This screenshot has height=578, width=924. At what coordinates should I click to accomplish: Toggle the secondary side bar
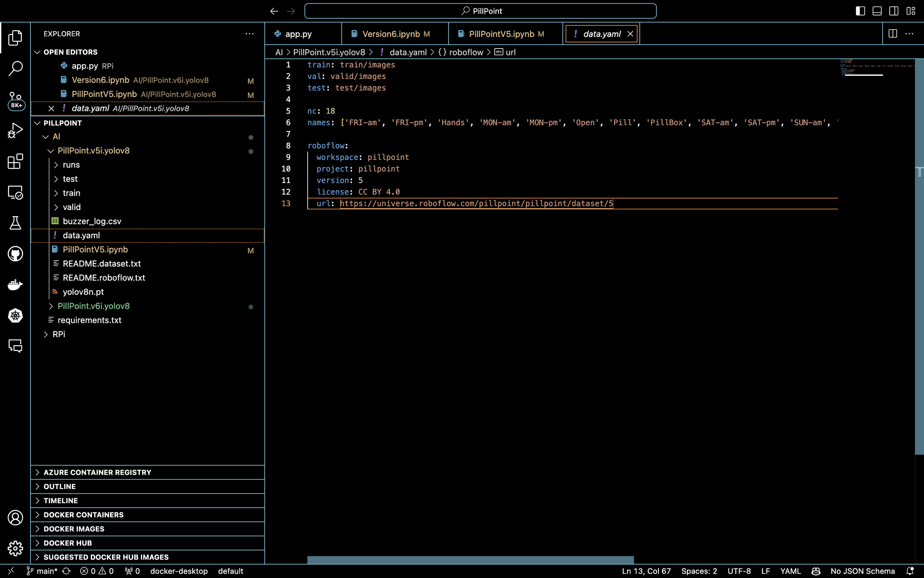(x=894, y=11)
